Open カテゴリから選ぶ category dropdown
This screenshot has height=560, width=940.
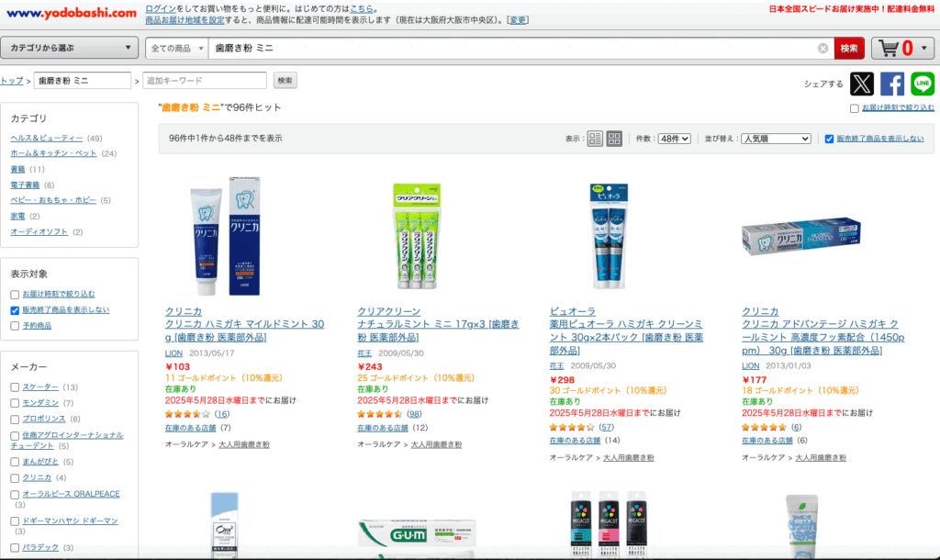[70, 48]
